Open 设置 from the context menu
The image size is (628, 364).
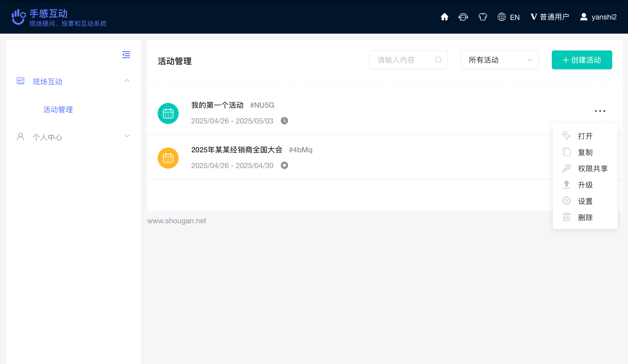click(585, 201)
